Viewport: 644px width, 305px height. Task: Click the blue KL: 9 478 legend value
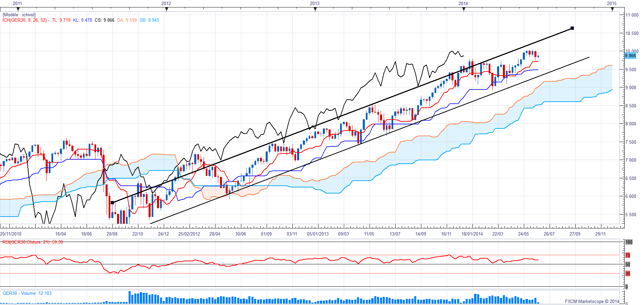click(83, 20)
